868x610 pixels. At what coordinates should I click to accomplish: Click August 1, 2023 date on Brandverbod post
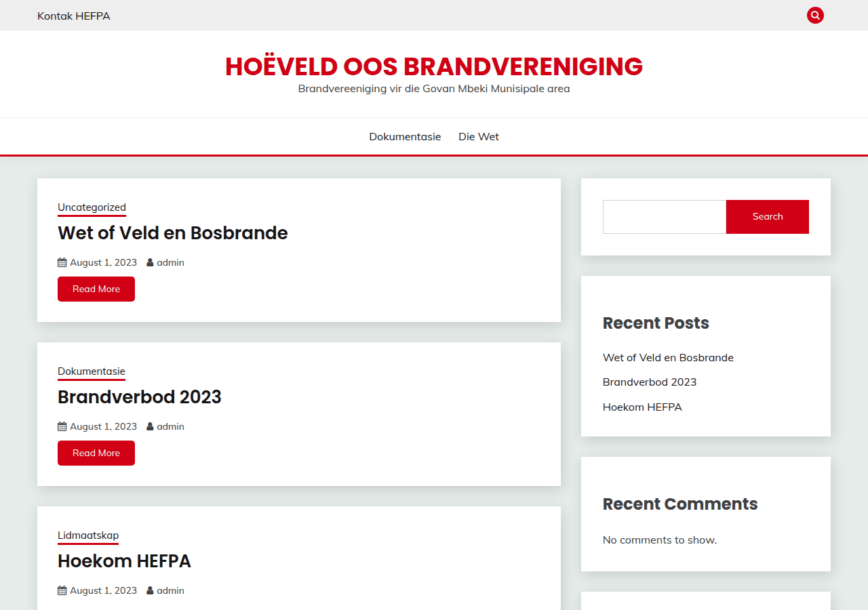click(103, 426)
